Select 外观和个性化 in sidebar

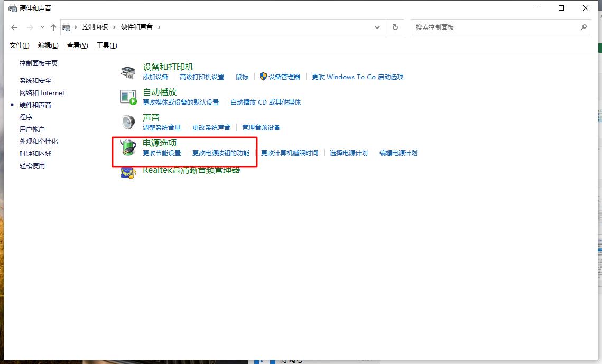(x=39, y=141)
